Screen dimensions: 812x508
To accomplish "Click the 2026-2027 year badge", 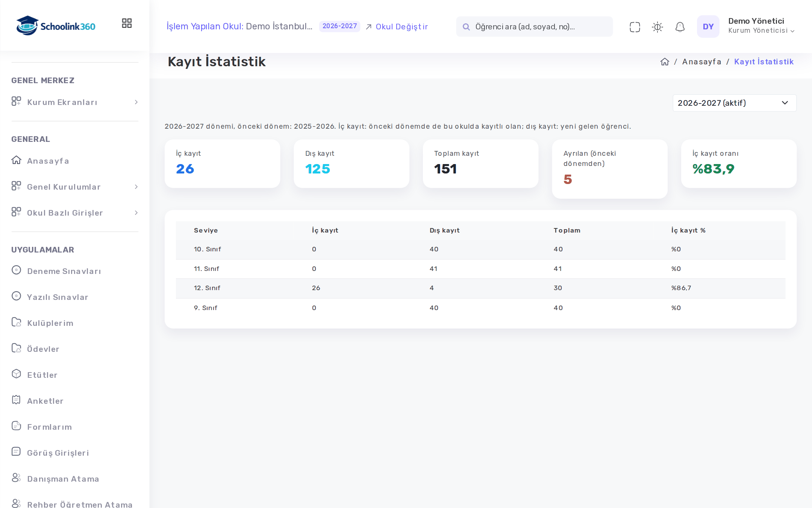I will pos(339,26).
